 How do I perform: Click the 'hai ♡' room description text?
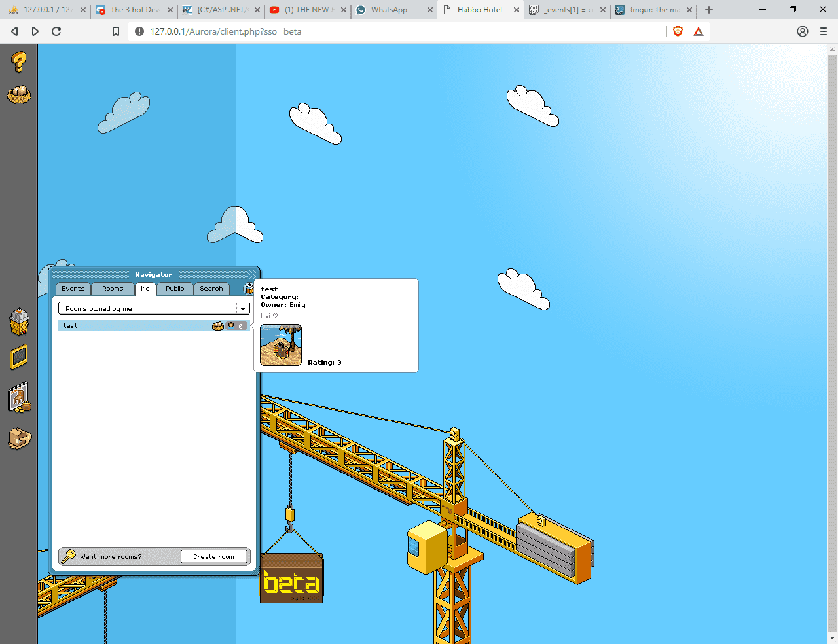pos(269,316)
